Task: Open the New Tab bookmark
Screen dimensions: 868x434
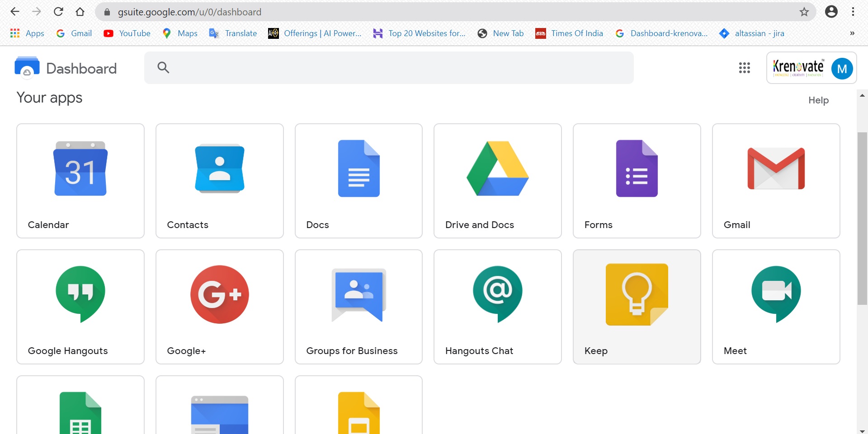Action: click(x=500, y=33)
